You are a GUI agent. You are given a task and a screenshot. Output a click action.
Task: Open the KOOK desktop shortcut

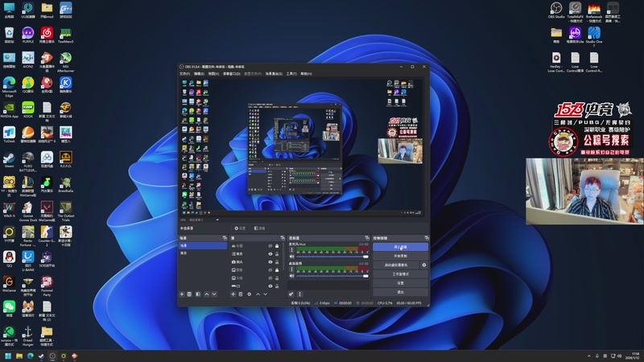click(28, 110)
